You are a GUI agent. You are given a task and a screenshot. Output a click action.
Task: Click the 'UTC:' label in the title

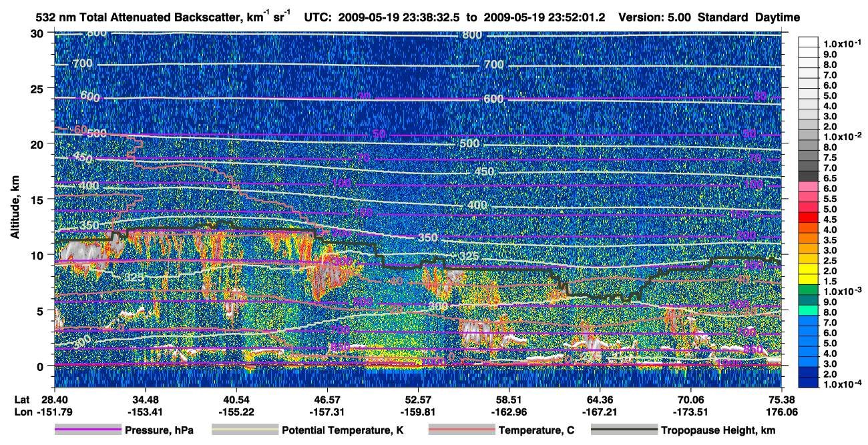(x=318, y=17)
